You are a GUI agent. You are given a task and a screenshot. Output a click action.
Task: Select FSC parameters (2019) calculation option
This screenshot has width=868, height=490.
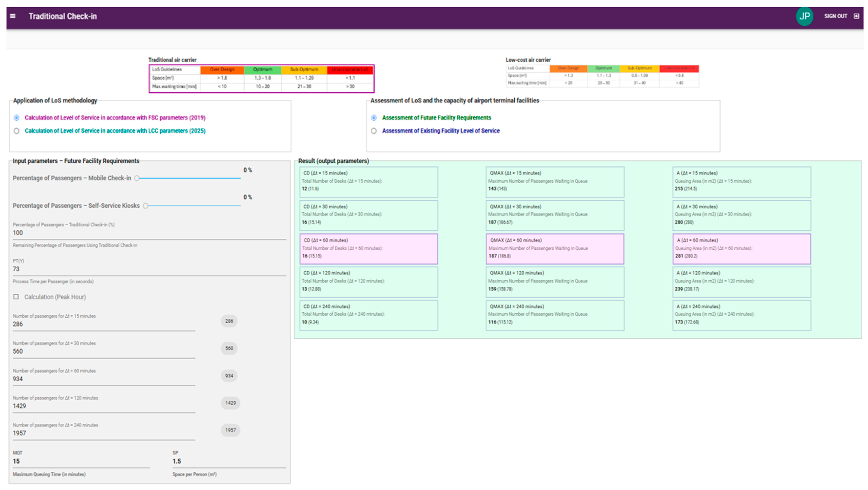click(17, 118)
